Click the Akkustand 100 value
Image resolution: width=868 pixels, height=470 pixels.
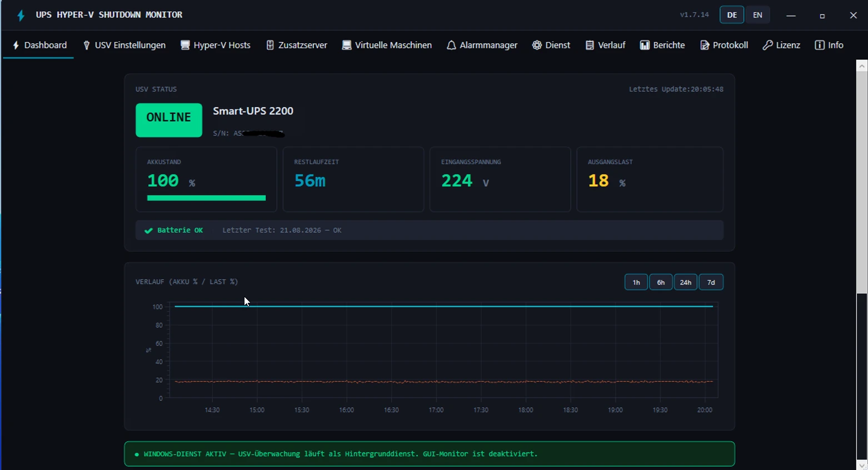pyautogui.click(x=163, y=181)
